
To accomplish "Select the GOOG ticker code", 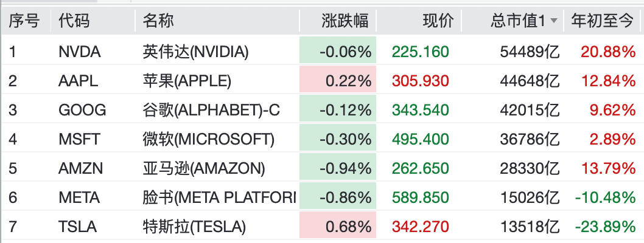I will click(82, 110).
